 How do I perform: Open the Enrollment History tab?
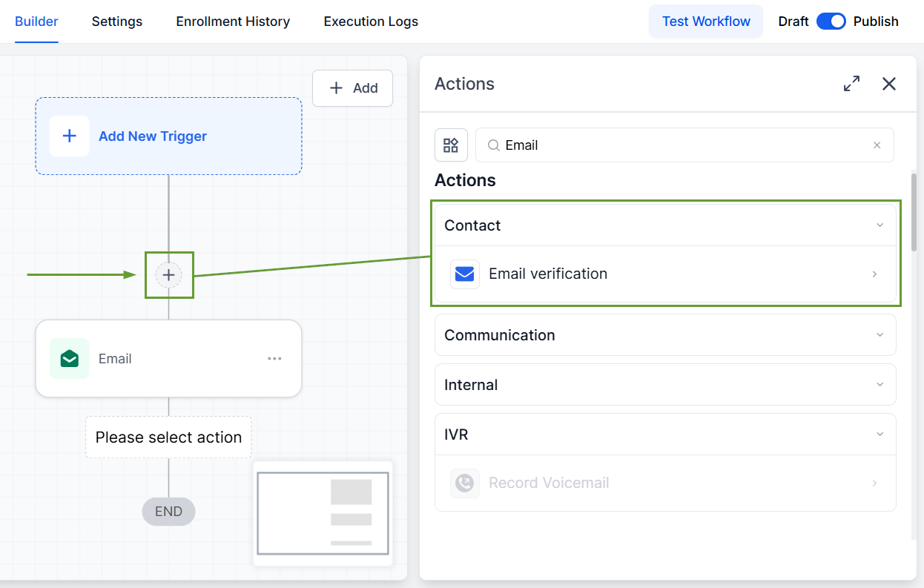(233, 22)
